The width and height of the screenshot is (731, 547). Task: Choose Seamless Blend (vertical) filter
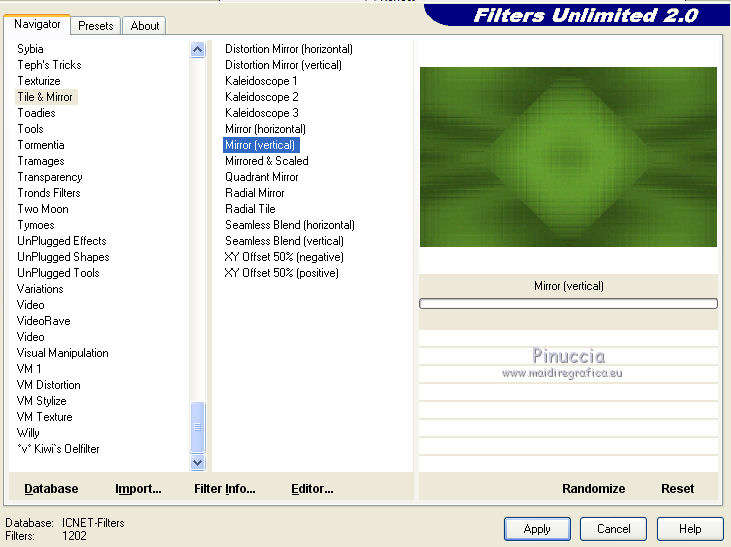point(284,241)
